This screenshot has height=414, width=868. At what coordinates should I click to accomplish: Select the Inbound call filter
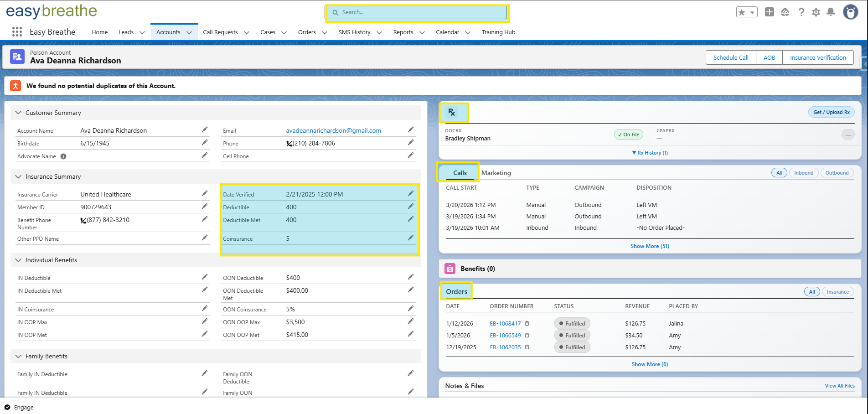coord(803,172)
